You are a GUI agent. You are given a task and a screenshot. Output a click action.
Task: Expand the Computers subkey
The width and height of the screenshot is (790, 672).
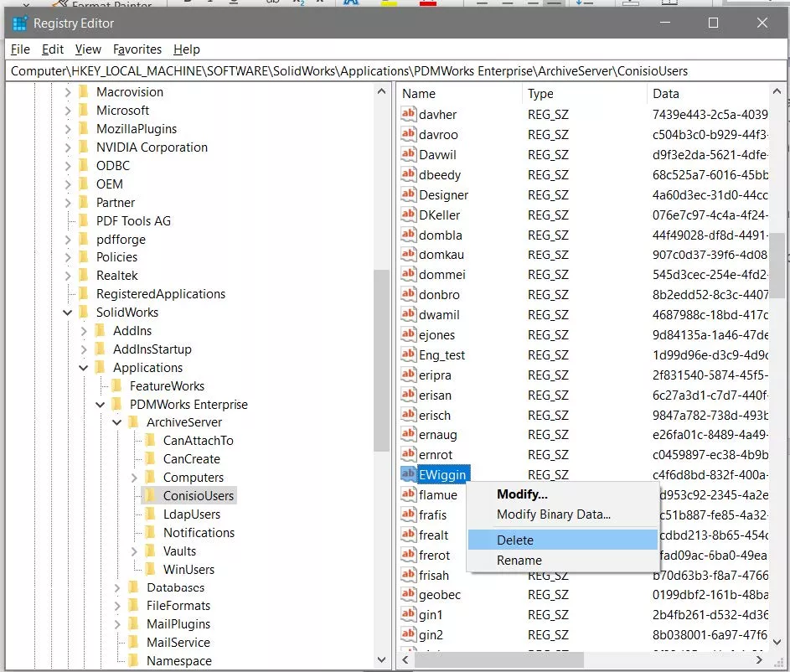134,478
